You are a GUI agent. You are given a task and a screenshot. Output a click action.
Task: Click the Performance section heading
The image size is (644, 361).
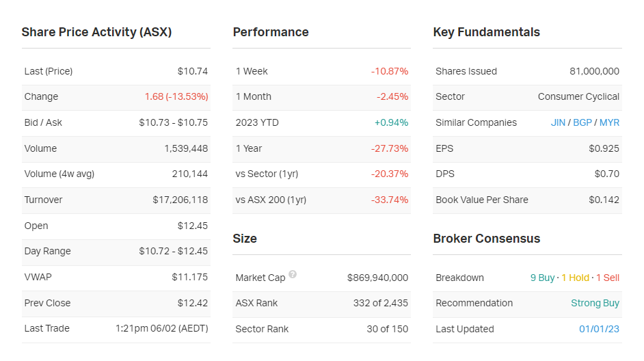tap(271, 32)
